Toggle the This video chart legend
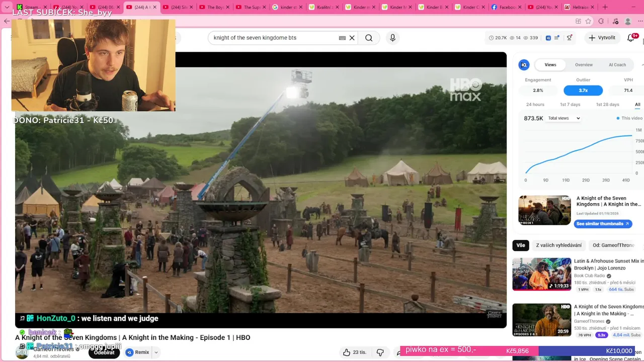This screenshot has height=362, width=644. 629,118
